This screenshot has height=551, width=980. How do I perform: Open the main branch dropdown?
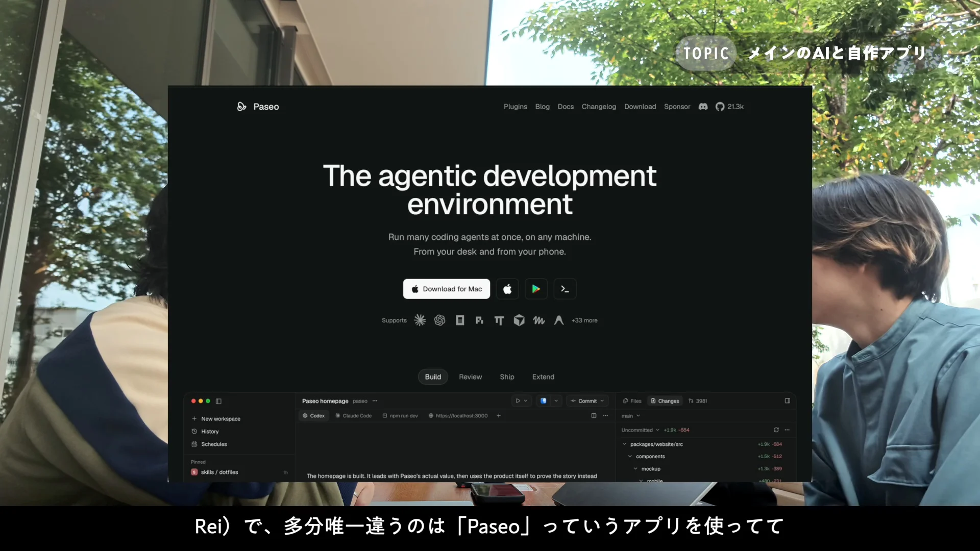click(x=631, y=416)
